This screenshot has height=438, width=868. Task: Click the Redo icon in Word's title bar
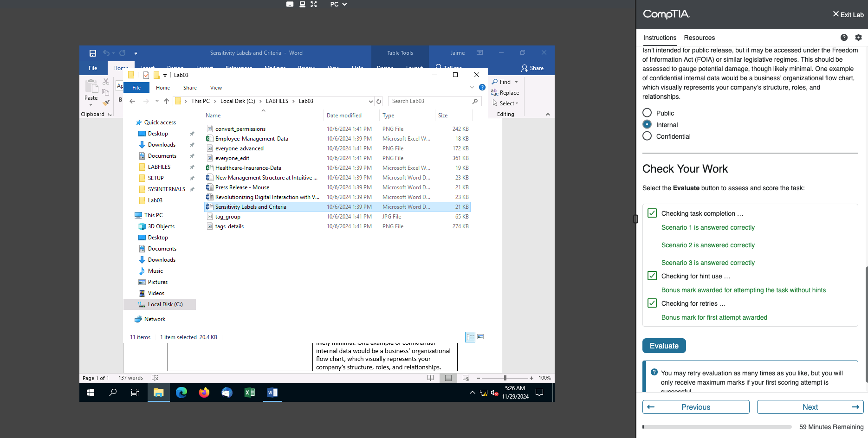123,53
